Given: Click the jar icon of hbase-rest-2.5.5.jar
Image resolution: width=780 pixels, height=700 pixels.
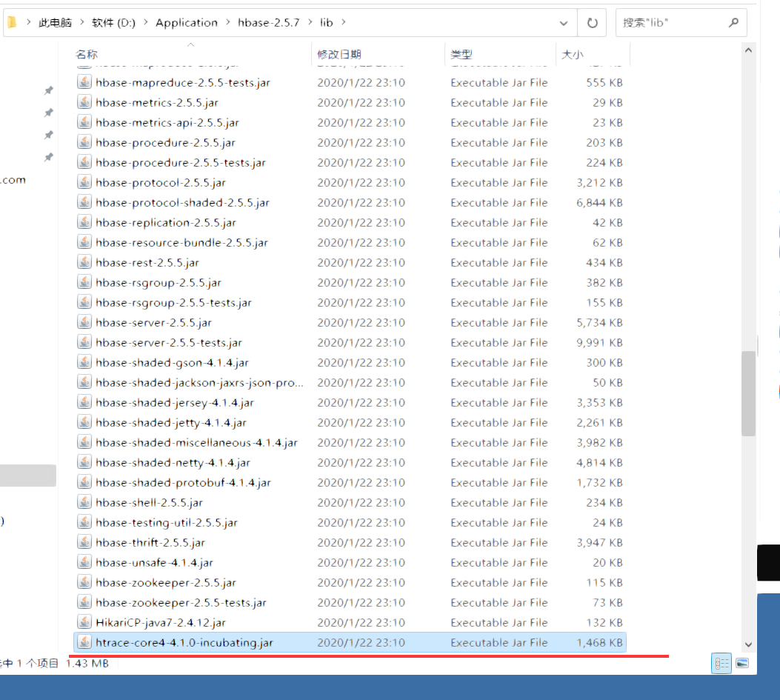Looking at the screenshot, I should pyautogui.click(x=84, y=262).
